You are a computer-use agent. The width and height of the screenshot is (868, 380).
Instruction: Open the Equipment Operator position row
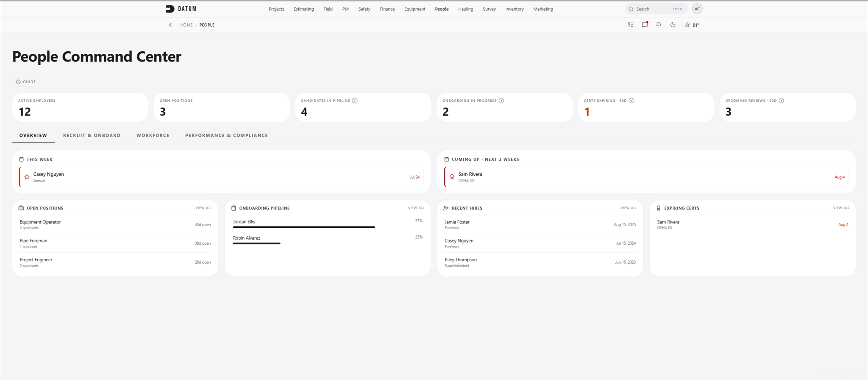[115, 224]
